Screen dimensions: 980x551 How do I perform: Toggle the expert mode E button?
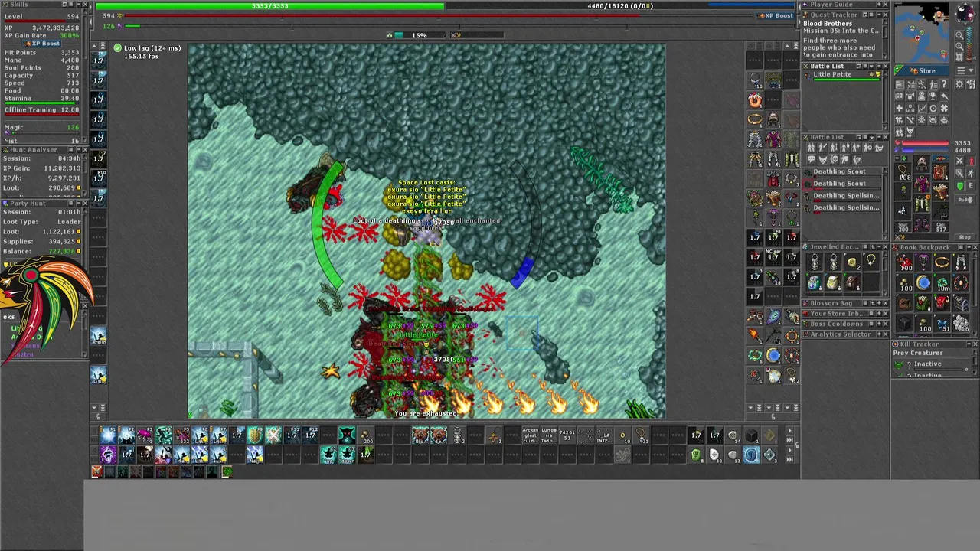971,186
